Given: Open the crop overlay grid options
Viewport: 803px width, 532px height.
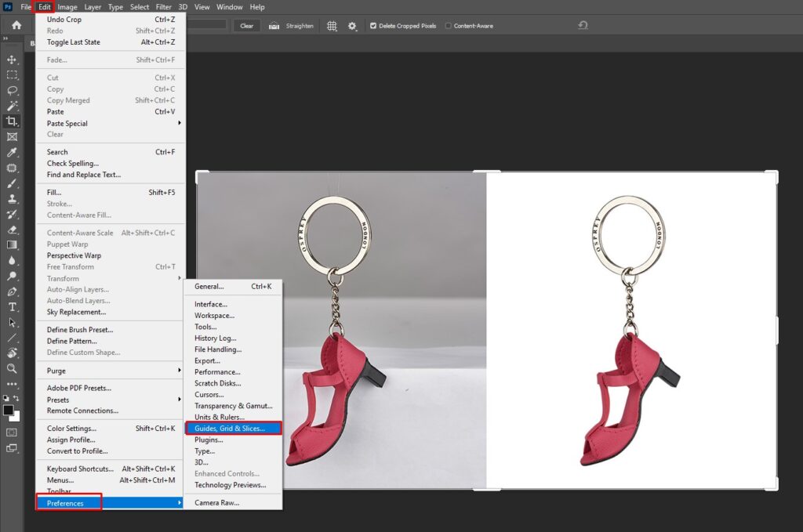Looking at the screenshot, I should 332,25.
